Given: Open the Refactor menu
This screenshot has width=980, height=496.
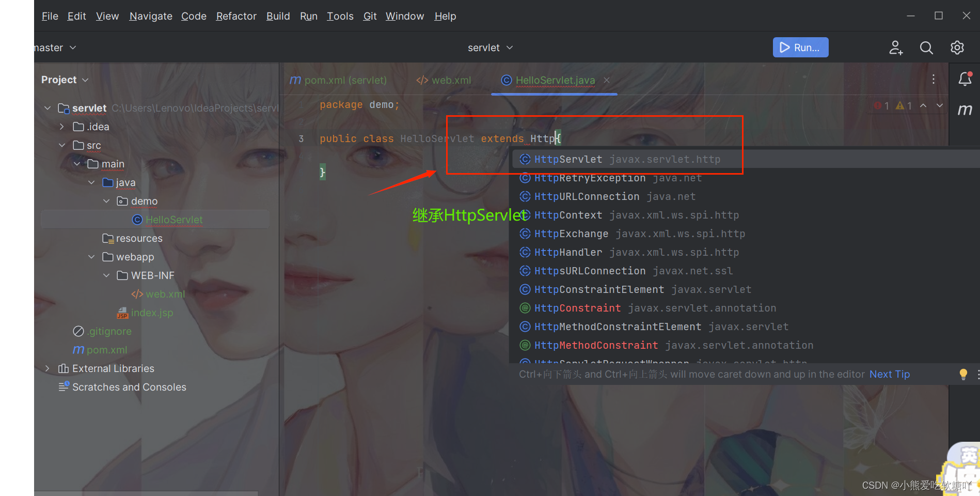Looking at the screenshot, I should pos(236,16).
